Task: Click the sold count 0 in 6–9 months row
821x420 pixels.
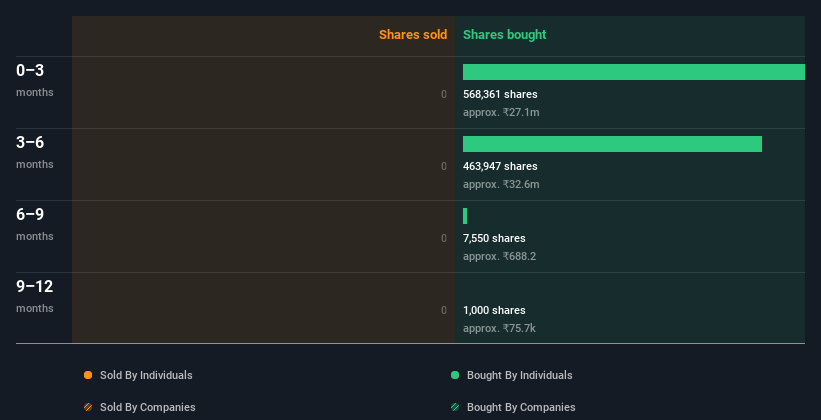Action: click(444, 238)
